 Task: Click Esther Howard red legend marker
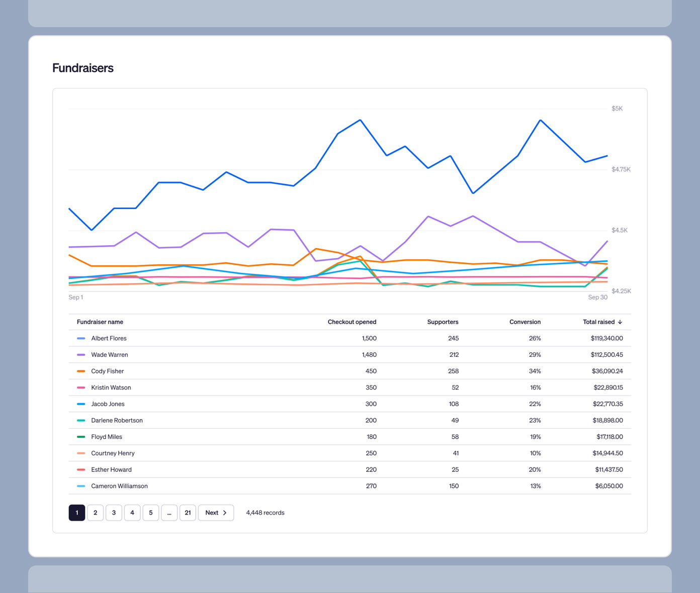(x=81, y=470)
